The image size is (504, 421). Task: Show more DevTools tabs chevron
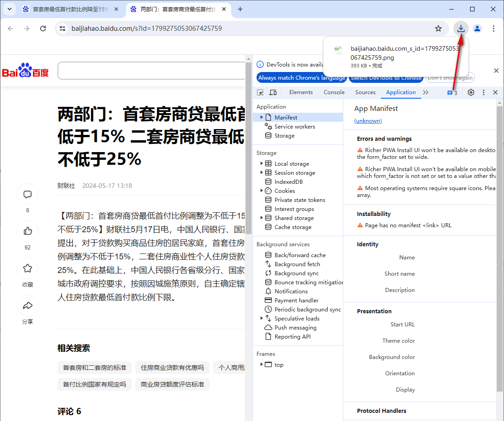click(x=425, y=92)
